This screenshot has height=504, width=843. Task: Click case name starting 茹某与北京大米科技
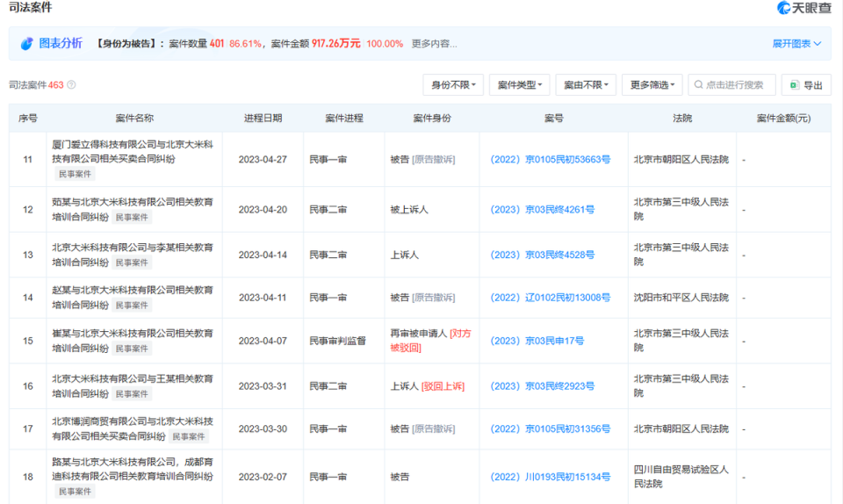[x=133, y=210]
